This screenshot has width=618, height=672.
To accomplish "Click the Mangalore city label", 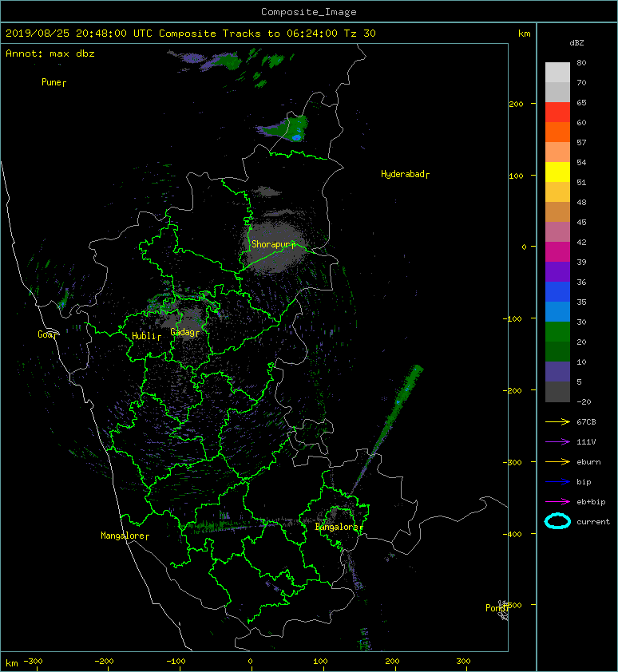I will pyautogui.click(x=123, y=536).
